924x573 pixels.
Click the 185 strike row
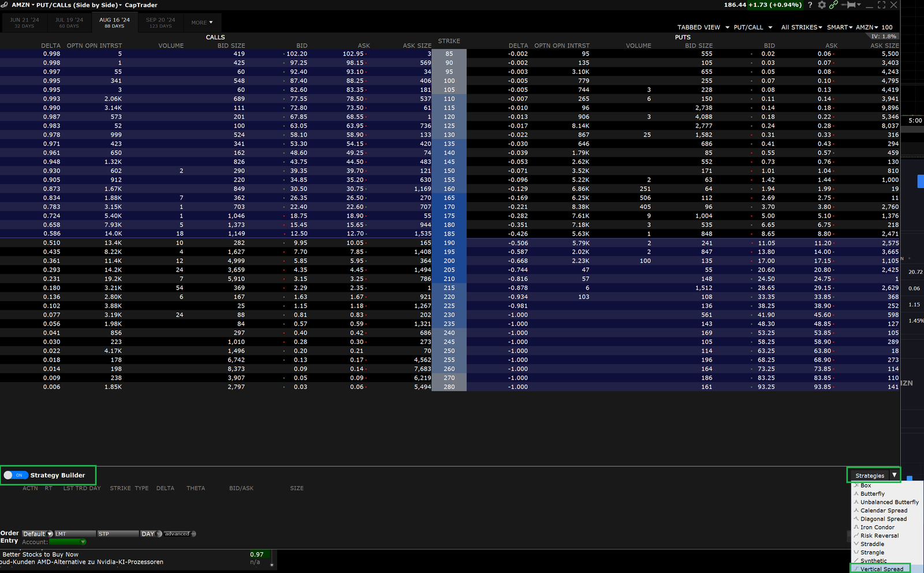(449, 234)
